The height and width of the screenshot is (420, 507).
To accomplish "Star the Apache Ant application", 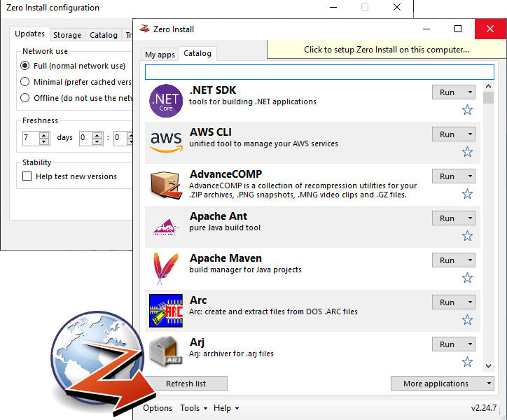I will pos(467,236).
